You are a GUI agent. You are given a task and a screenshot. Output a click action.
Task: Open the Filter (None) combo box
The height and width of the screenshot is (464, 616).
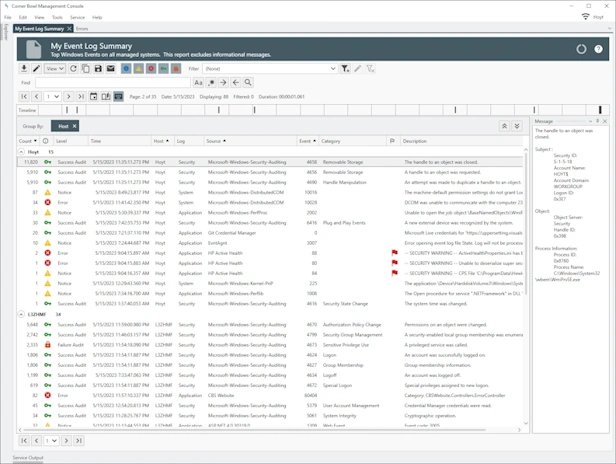270,69
